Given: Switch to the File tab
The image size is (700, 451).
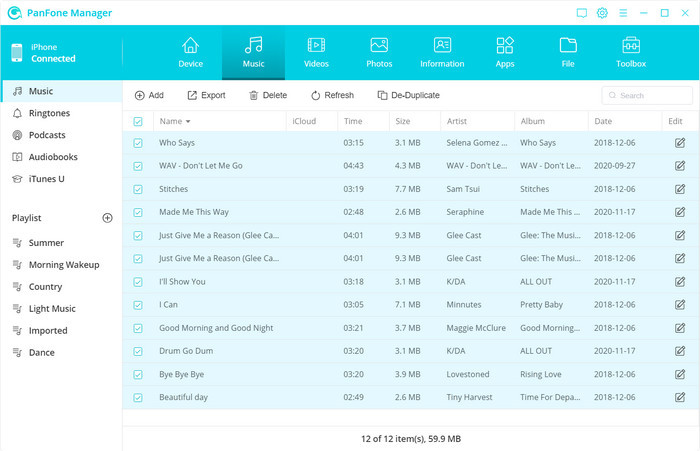Looking at the screenshot, I should (x=568, y=53).
